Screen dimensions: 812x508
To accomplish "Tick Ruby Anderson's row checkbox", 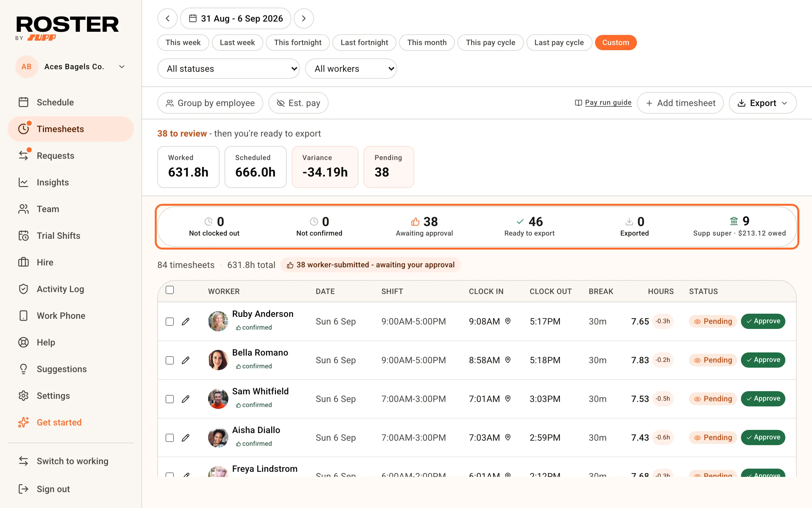I will 170,322.
